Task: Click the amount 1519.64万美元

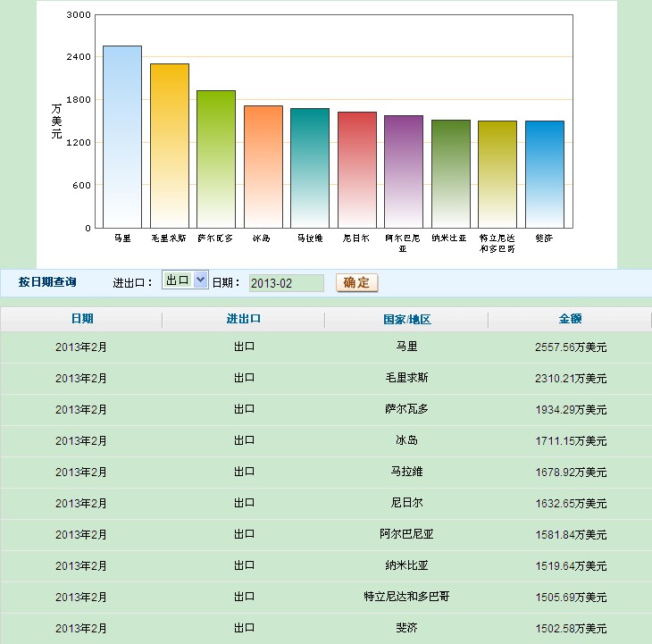Action: 571,565
